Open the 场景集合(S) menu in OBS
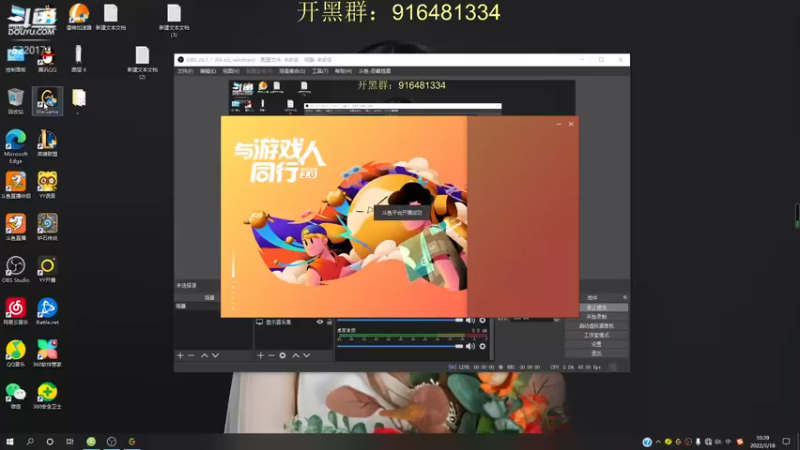This screenshot has height=450, width=800. point(292,71)
